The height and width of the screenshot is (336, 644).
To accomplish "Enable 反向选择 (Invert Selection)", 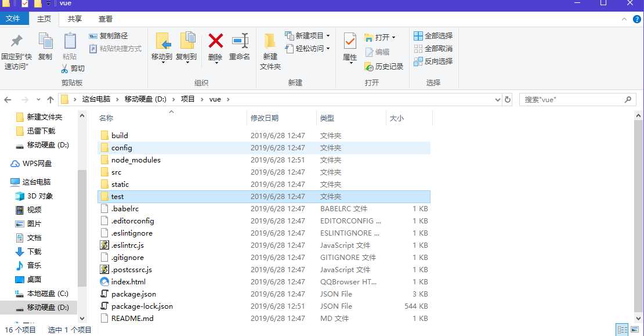I will pyautogui.click(x=432, y=60).
